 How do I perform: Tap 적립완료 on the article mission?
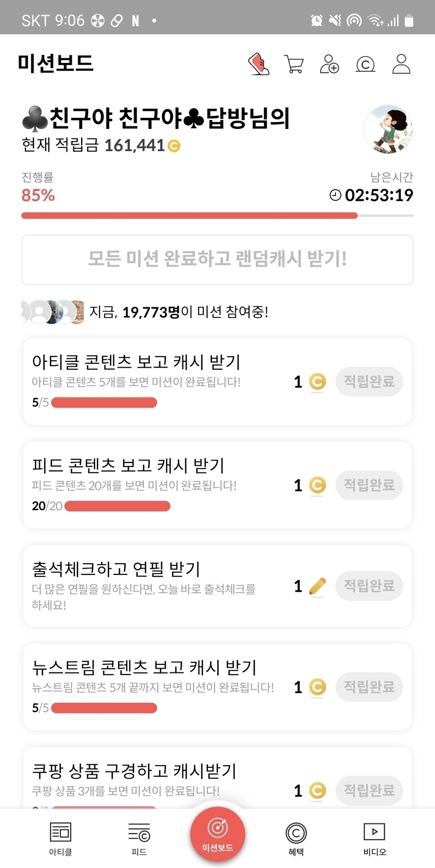coord(369,381)
